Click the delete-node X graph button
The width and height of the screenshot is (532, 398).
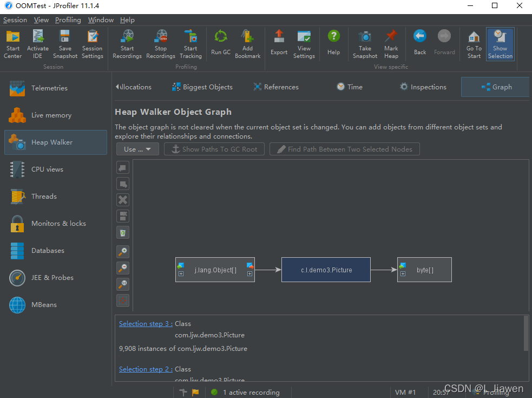pos(123,200)
